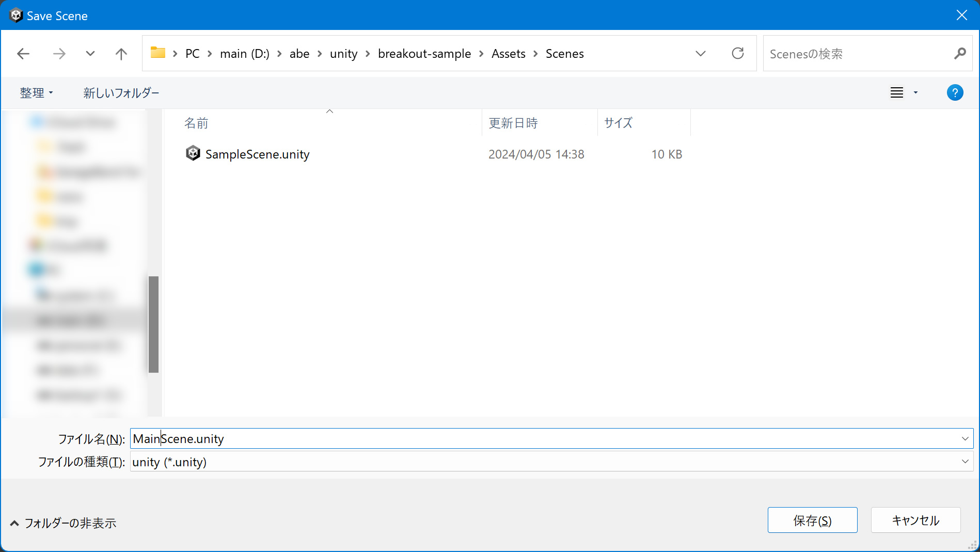Click キャンセル button
Viewport: 980px width, 552px height.
[915, 520]
